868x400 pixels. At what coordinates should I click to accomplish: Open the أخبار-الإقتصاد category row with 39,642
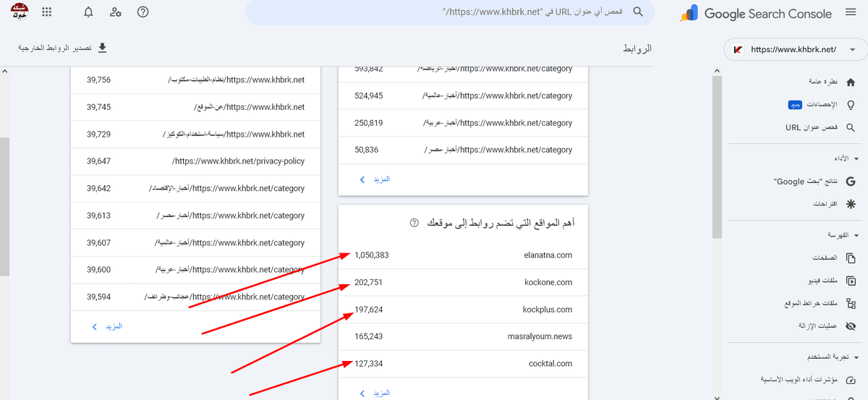195,188
